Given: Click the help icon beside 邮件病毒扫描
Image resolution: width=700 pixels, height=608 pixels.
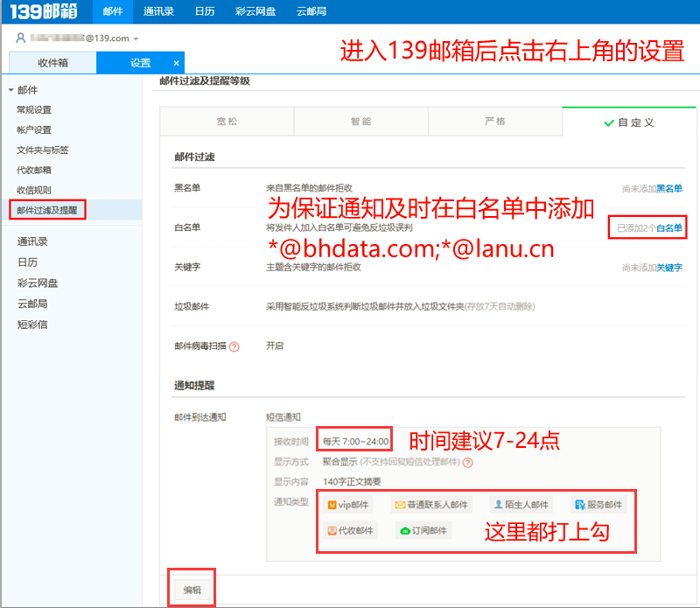Looking at the screenshot, I should (234, 346).
